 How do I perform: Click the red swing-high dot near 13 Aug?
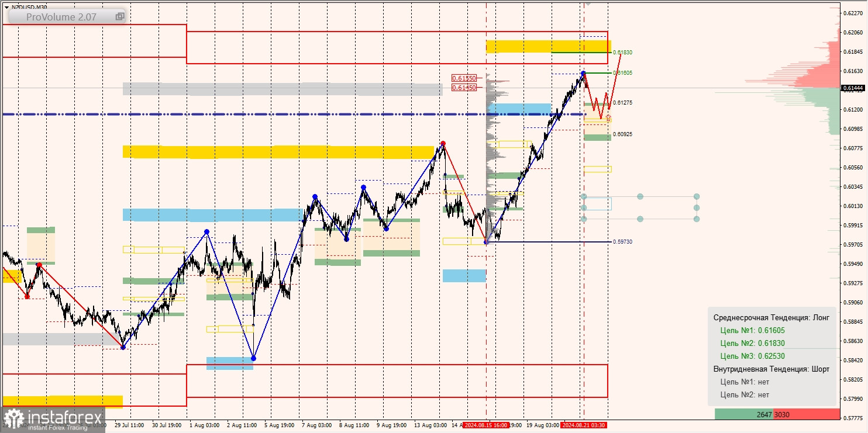point(443,143)
